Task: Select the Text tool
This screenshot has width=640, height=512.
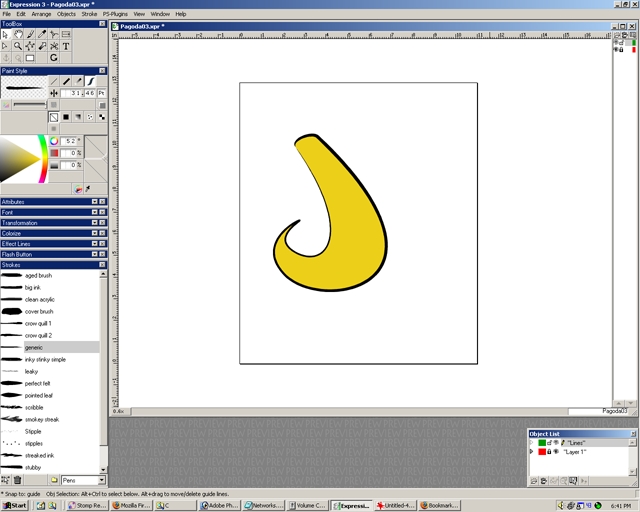Action: point(66,46)
